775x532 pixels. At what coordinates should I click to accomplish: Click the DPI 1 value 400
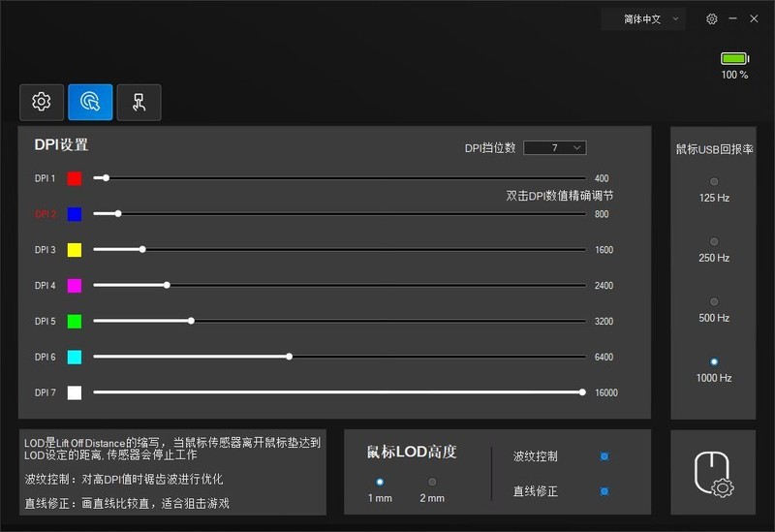602,178
